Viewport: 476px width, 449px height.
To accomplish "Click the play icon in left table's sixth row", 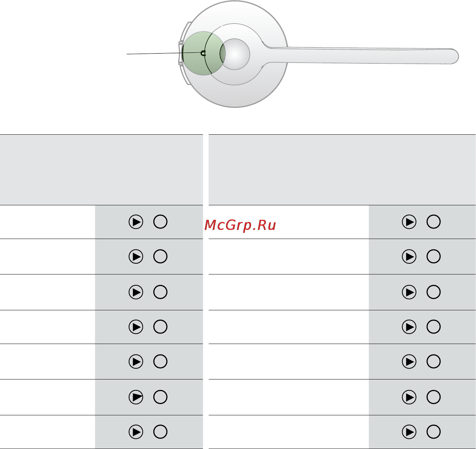I will pos(136,397).
